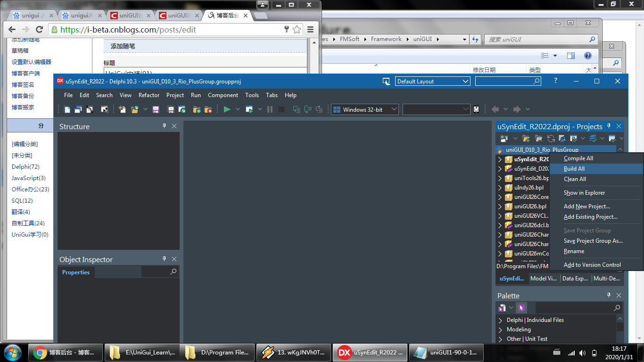Click the Program Reset stop icon
The image size is (644, 362).
coord(281,109)
